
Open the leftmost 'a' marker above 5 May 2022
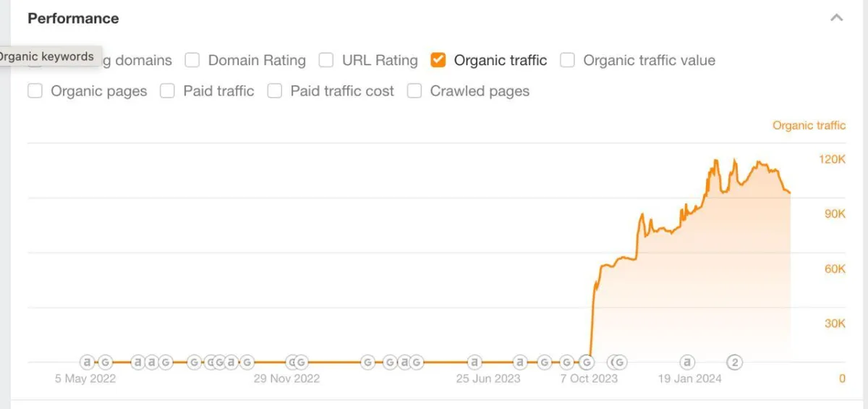pyautogui.click(x=87, y=362)
